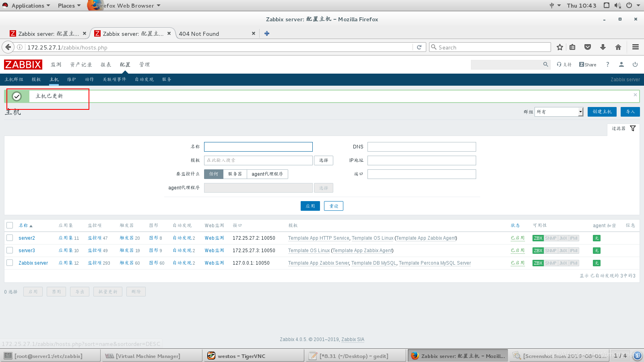The width and height of the screenshot is (644, 362).
Task: Open the Zabbix support link
Action: coord(564,64)
